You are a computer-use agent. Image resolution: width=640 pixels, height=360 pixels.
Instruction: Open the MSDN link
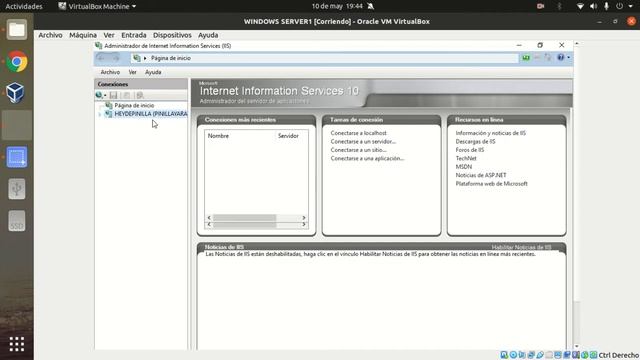tap(464, 167)
